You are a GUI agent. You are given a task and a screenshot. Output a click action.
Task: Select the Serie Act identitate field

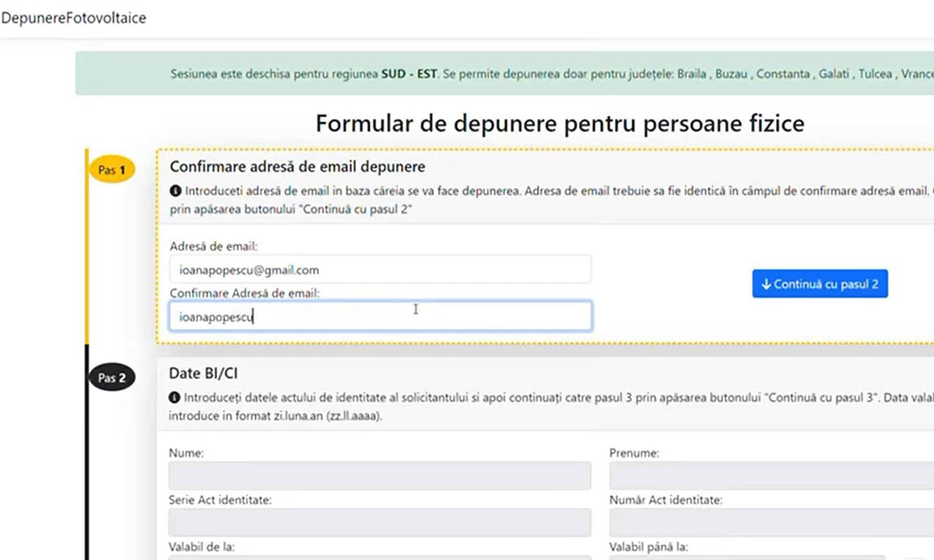[380, 523]
